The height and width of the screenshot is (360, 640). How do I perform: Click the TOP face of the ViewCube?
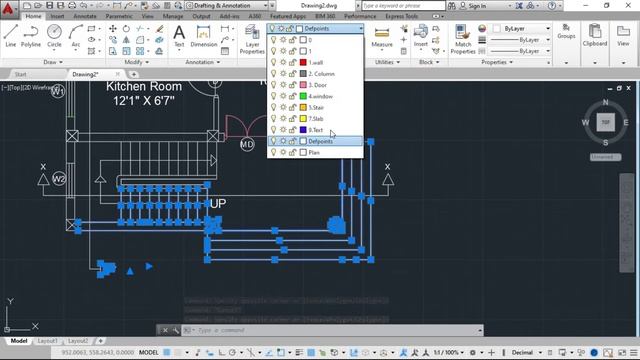tap(605, 122)
